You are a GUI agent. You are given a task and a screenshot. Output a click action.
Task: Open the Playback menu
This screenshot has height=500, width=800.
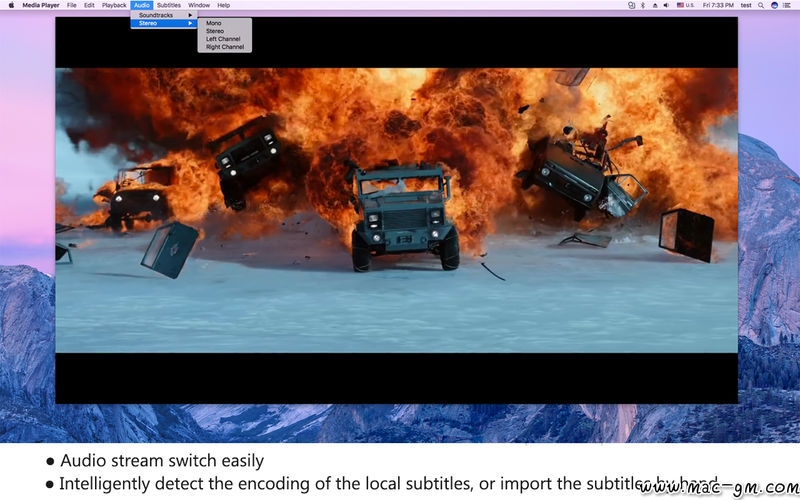114,5
